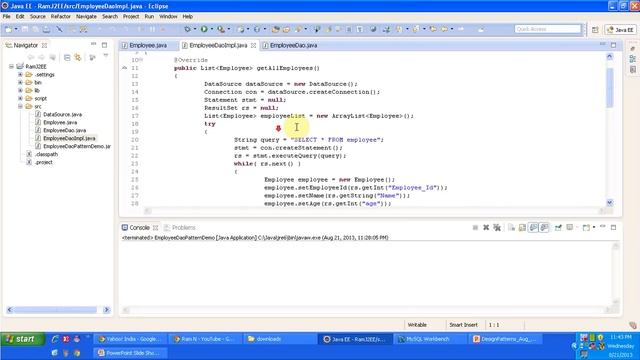Click the Save toolbar icon
Viewport: 640px width, 360px height.
click(x=25, y=29)
